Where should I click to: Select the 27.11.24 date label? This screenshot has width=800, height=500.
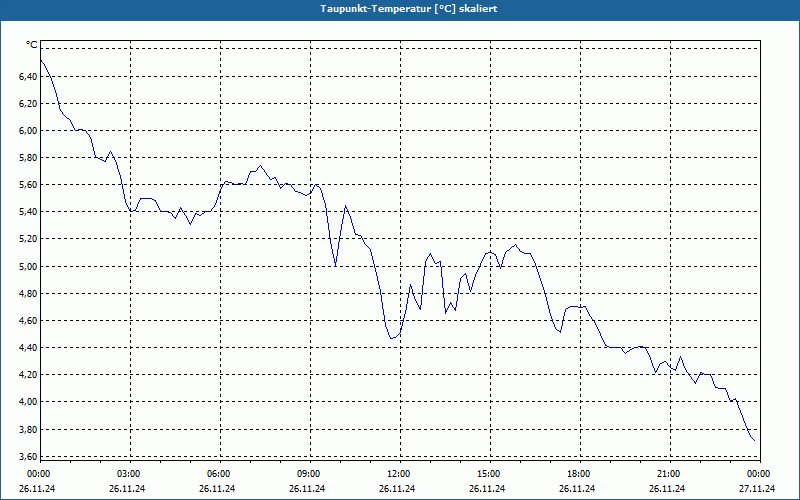click(x=758, y=489)
